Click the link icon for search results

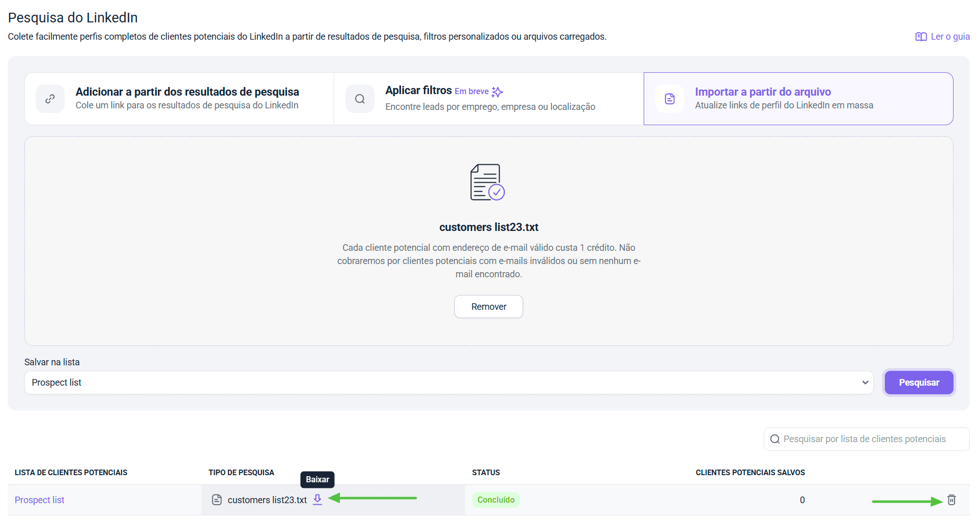[x=50, y=99]
